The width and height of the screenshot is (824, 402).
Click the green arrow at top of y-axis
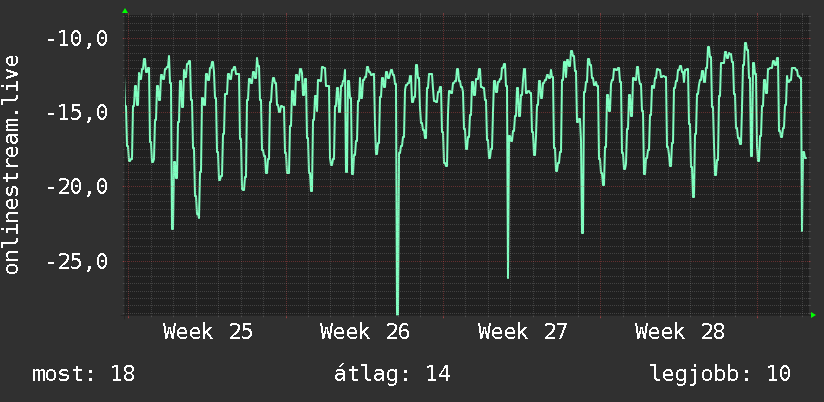point(125,11)
